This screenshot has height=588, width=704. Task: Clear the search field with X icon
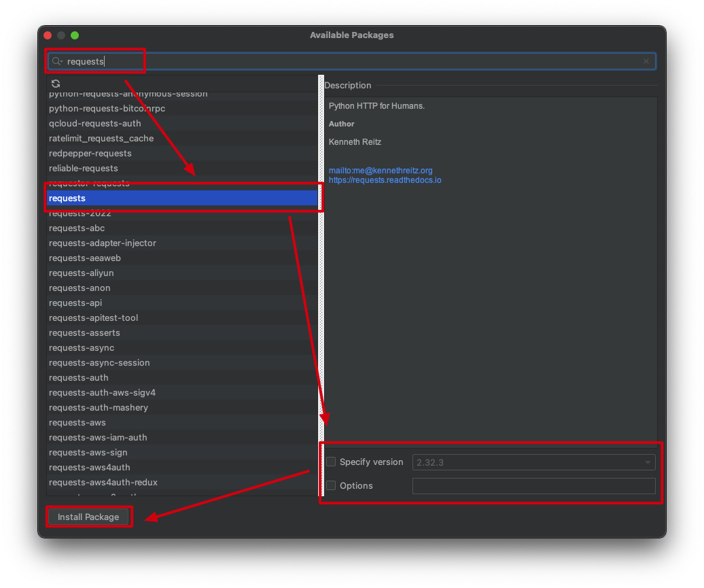[x=646, y=61]
